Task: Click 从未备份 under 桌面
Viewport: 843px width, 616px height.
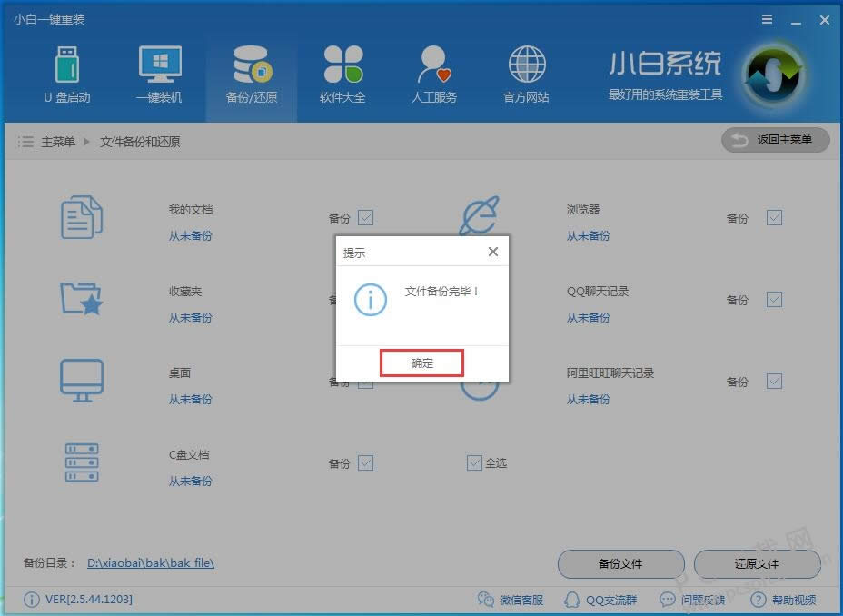Action: click(191, 399)
